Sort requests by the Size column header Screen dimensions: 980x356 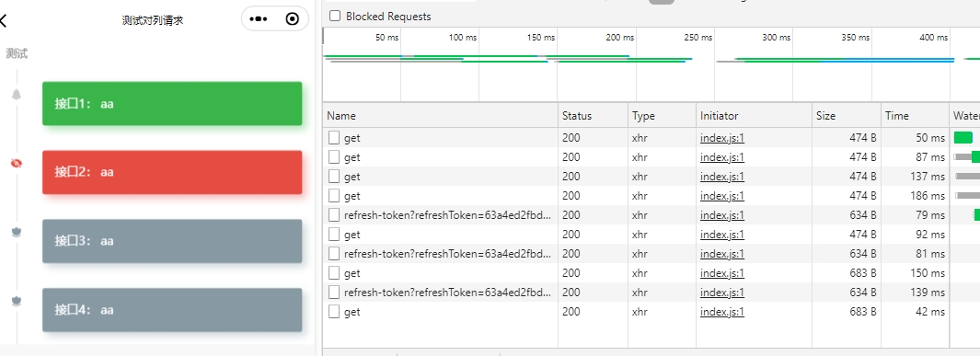847,116
